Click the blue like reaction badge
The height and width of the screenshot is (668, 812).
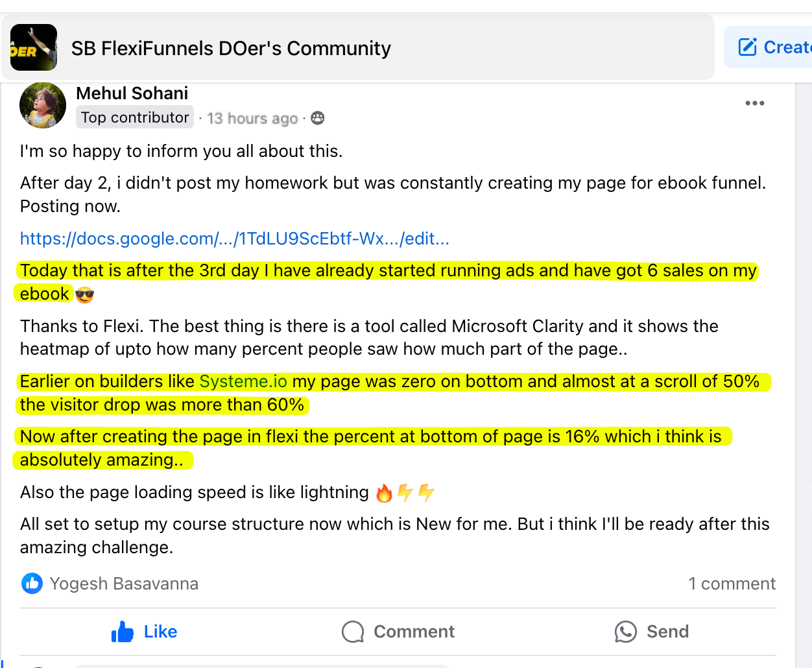(32, 584)
